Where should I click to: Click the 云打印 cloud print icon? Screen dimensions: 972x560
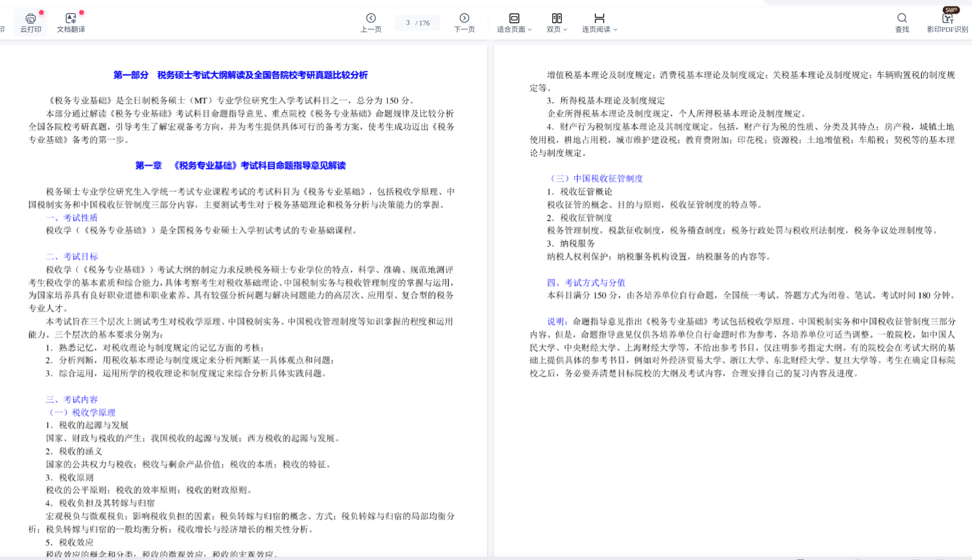tap(31, 19)
